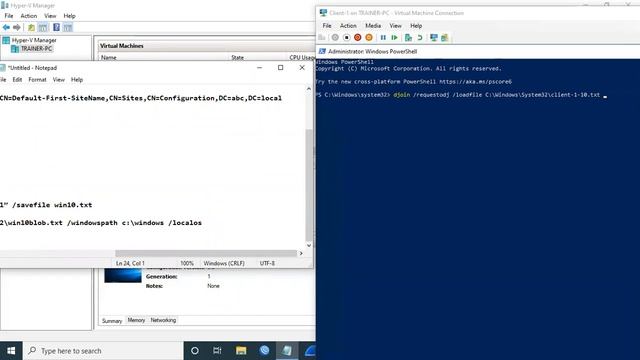Open View menu in Hyper-V Manager
This screenshot has height=360, width=640.
point(50,16)
